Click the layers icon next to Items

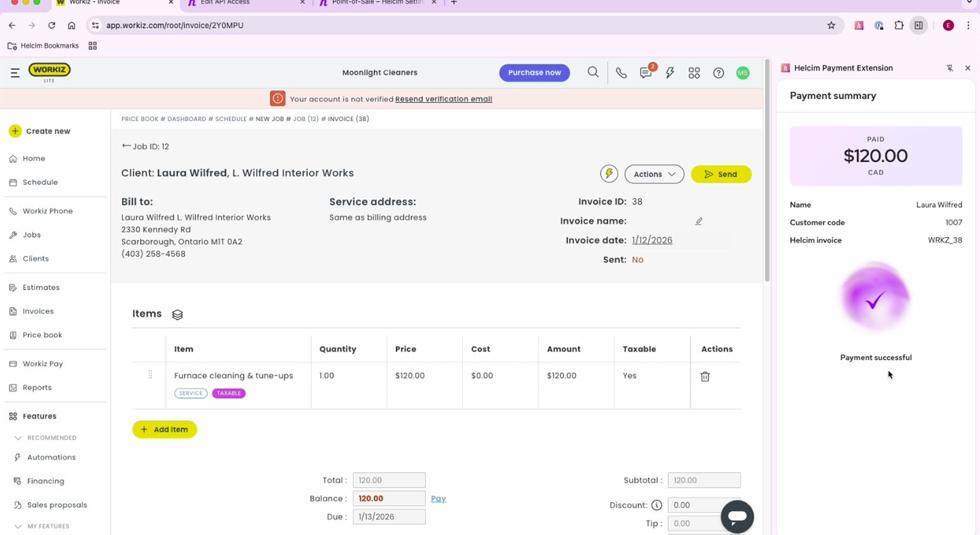pyautogui.click(x=177, y=314)
